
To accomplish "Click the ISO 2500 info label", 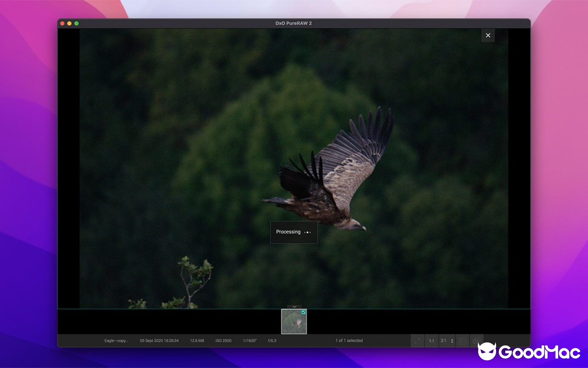I will point(223,341).
